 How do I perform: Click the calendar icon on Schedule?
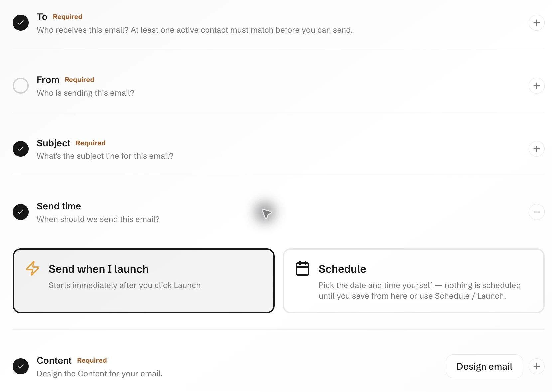303,268
